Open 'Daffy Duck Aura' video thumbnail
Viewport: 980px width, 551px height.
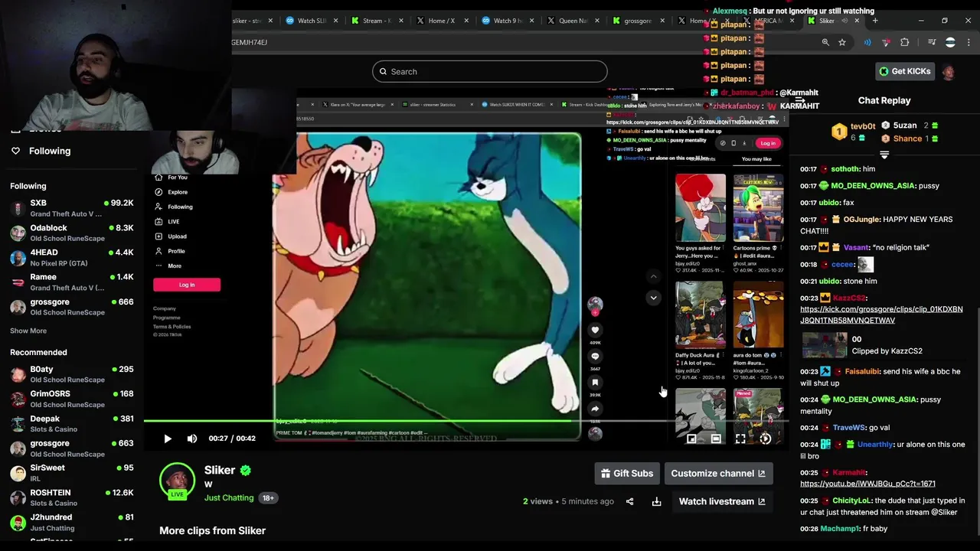(x=700, y=315)
